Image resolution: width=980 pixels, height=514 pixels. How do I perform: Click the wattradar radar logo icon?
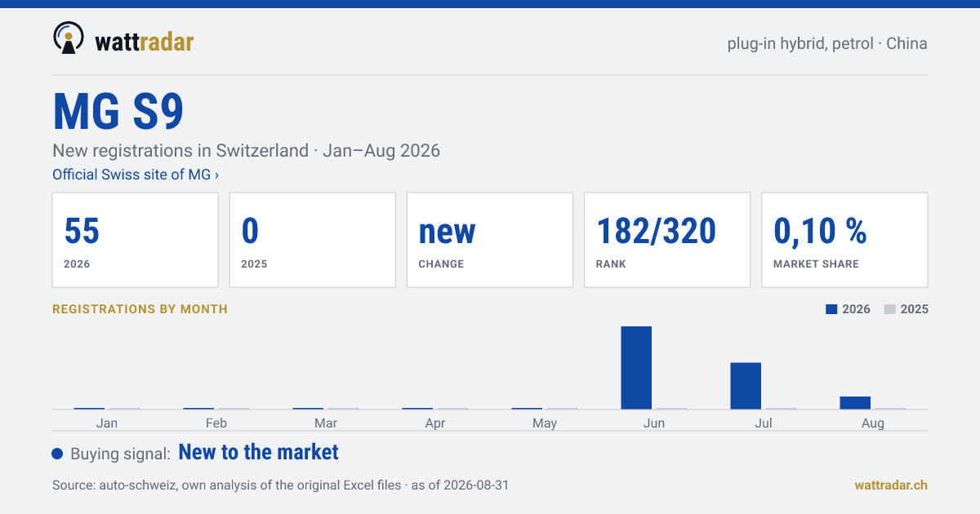pos(69,38)
